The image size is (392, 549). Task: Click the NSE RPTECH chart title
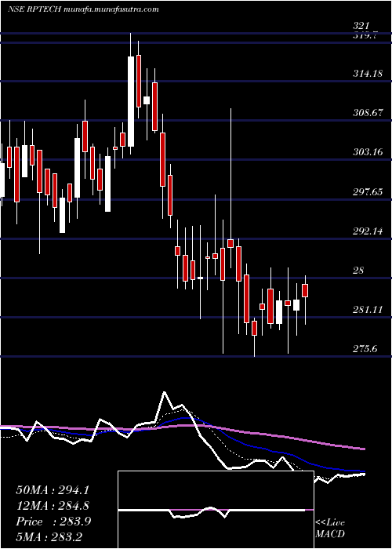coord(35,9)
